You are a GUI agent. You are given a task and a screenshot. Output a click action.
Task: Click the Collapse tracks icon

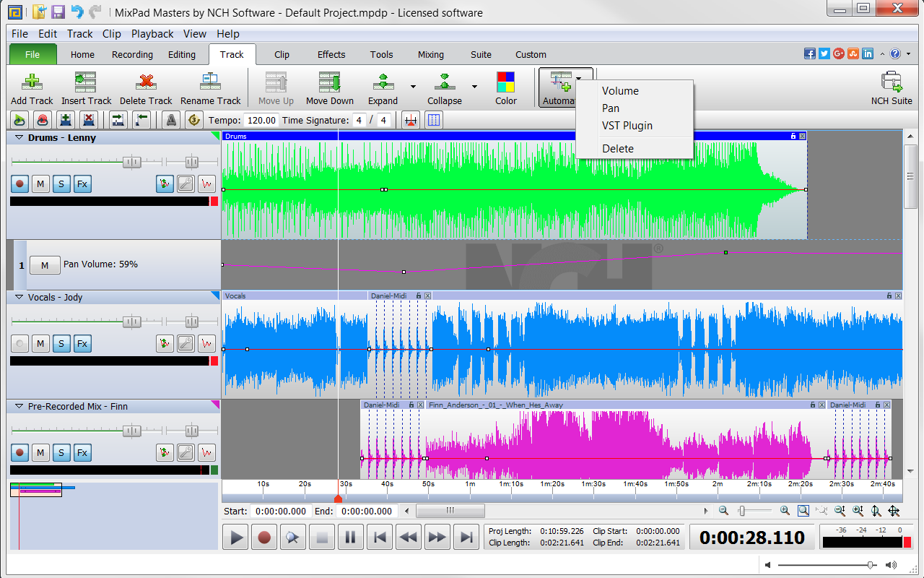(x=444, y=87)
